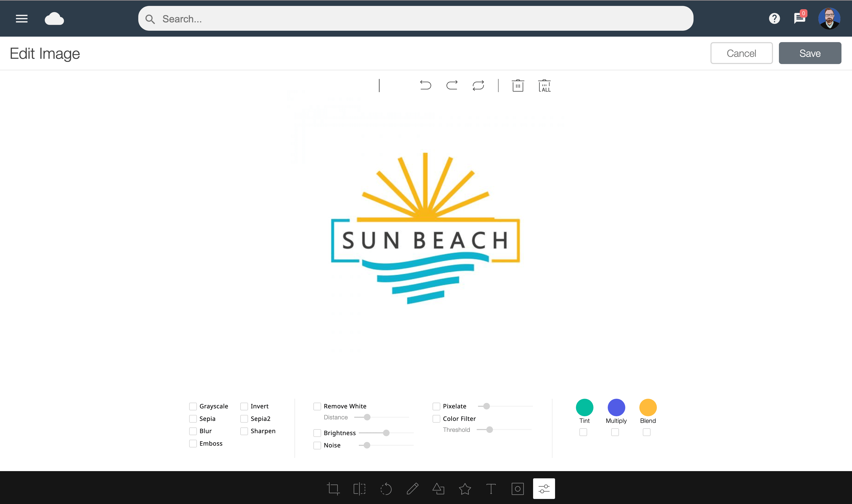Delete the selected object
Viewport: 852px width, 504px height.
518,85
